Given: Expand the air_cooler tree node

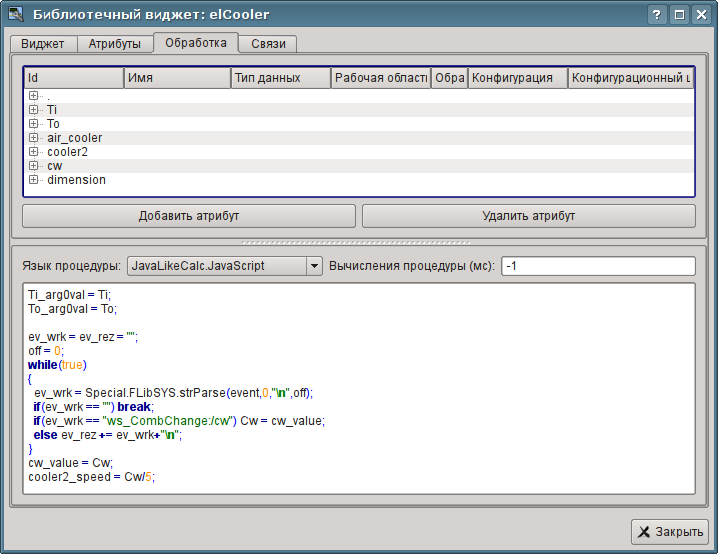Looking at the screenshot, I should [34, 138].
